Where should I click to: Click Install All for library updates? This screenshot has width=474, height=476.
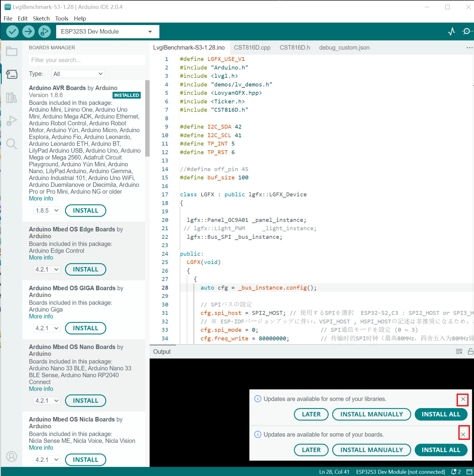point(441,414)
